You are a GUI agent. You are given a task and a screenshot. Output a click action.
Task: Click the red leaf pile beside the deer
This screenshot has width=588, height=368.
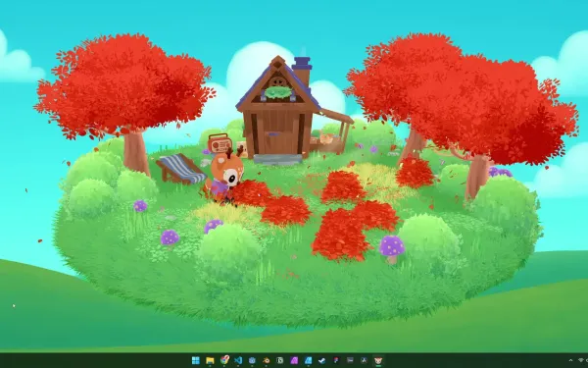pyautogui.click(x=251, y=193)
